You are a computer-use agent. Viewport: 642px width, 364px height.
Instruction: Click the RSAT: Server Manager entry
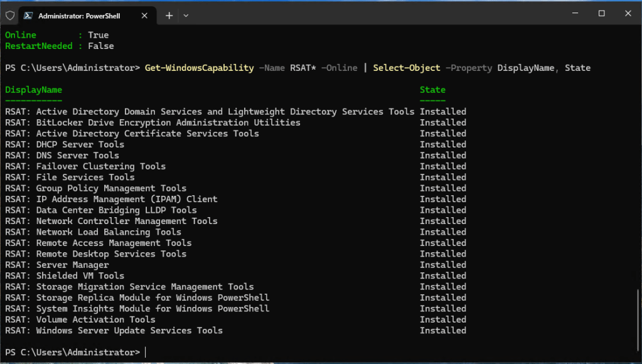57,265
